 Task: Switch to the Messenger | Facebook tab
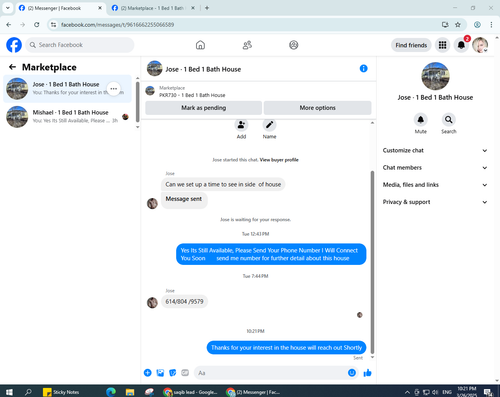point(60,8)
